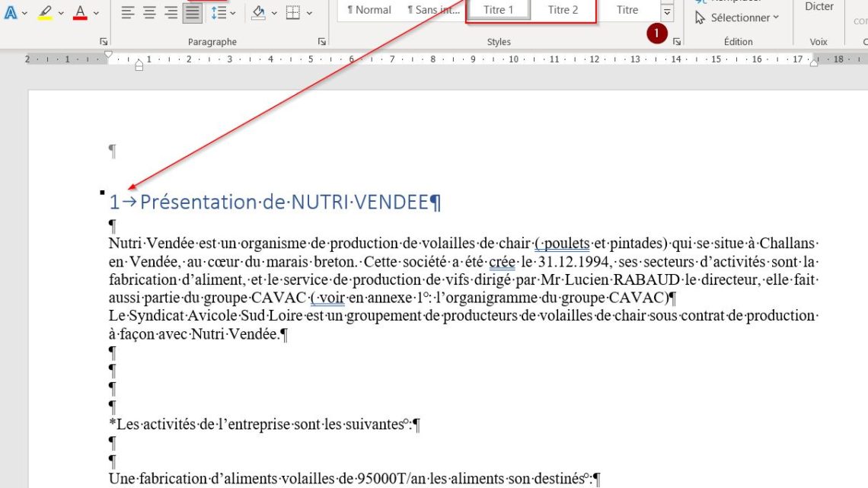This screenshot has height=488, width=868.
Task: Click the underlined '( voir' text
Action: tap(327, 298)
